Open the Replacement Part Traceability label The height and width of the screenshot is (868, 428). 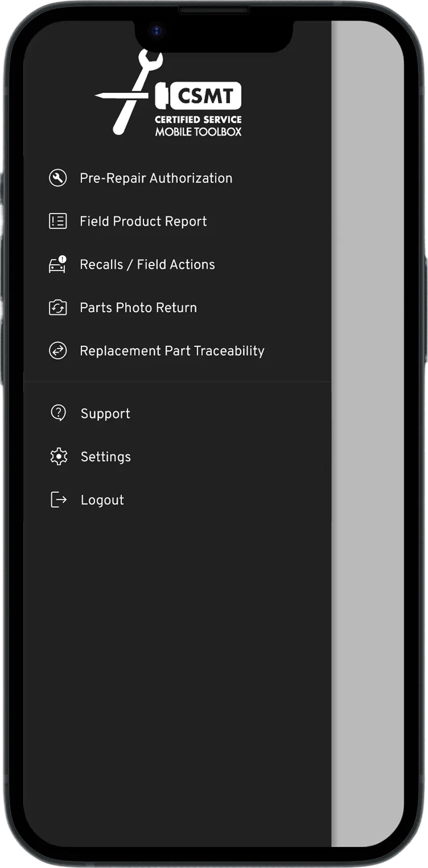[172, 351]
